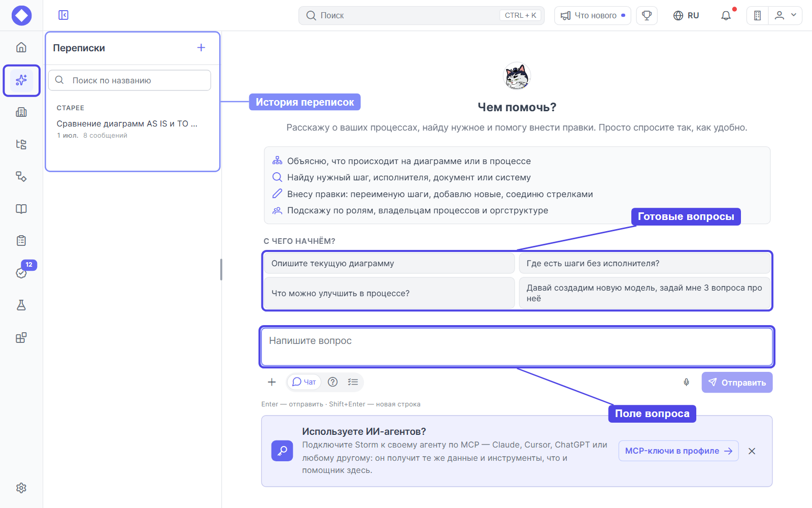Click the checklist icon below question field
Viewport: 812px width, 508px height.
coord(353,382)
